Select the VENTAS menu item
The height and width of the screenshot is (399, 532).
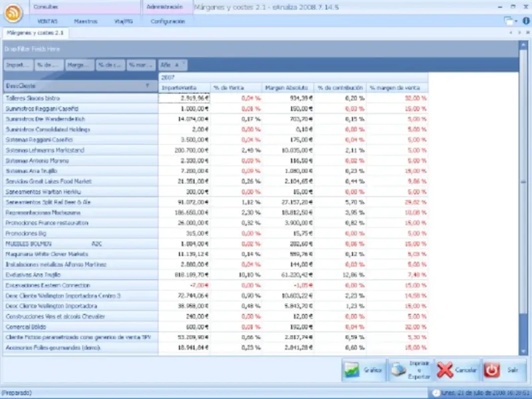click(47, 21)
